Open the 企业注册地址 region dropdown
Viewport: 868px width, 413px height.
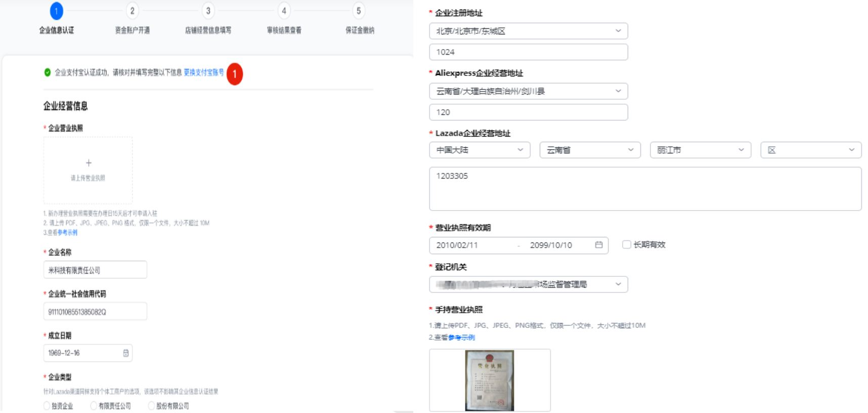(x=529, y=31)
